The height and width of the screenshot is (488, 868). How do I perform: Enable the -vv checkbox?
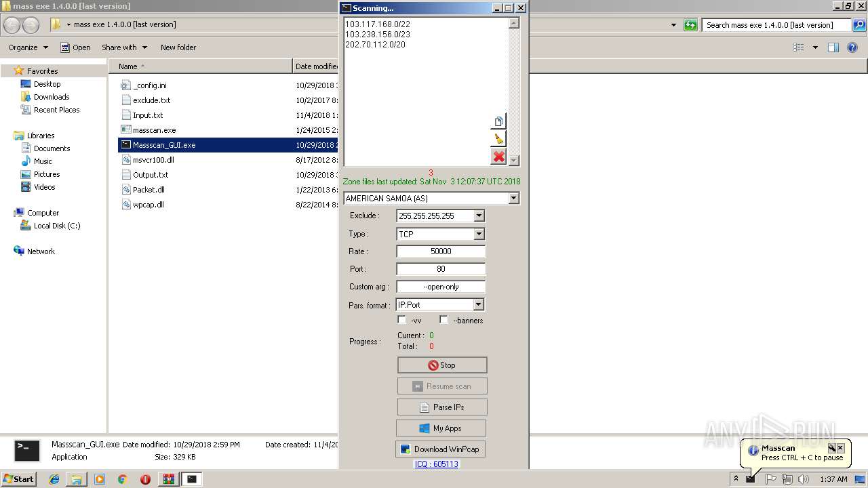pyautogui.click(x=402, y=320)
